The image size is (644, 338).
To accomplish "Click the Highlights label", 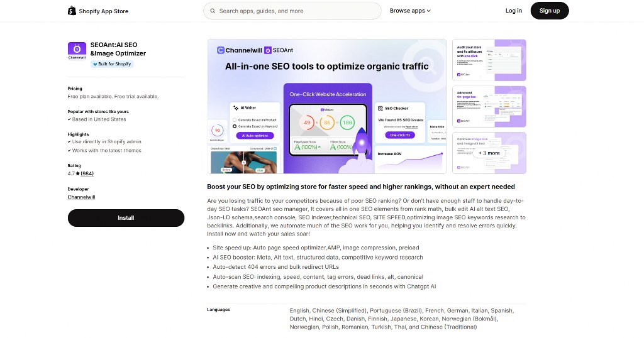I will (78, 134).
